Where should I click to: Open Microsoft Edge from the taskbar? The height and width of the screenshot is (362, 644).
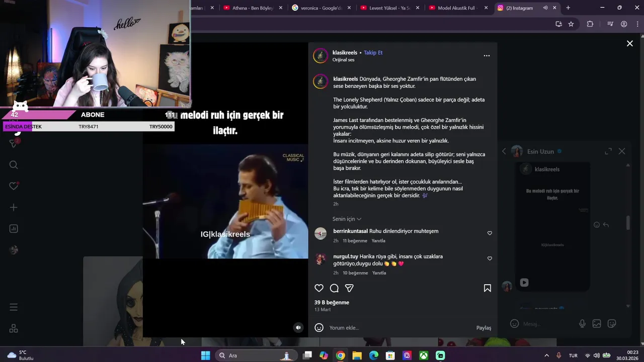click(x=373, y=355)
